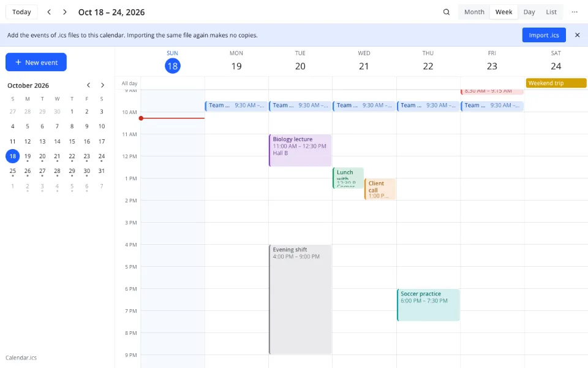Image resolution: width=588 pixels, height=368 pixels.
Task: Select October 26 in mini calendar
Action: point(28,171)
